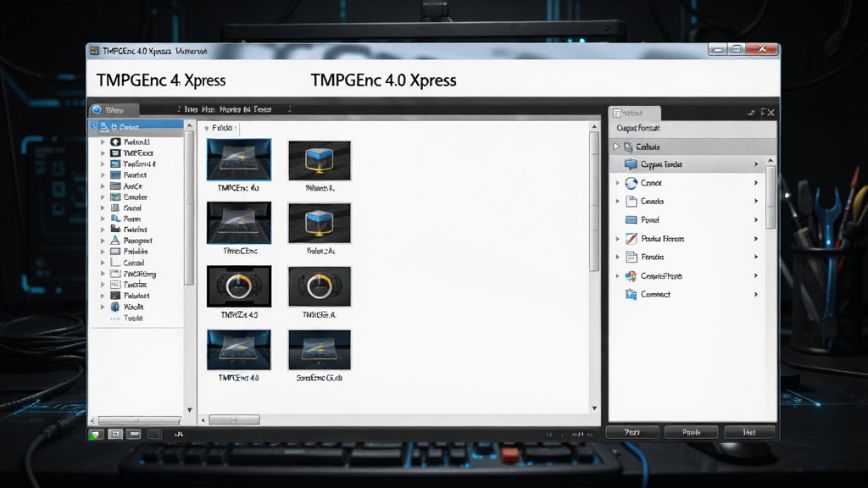
Task: Open submenu arrow of the Connact row
Action: point(756,294)
